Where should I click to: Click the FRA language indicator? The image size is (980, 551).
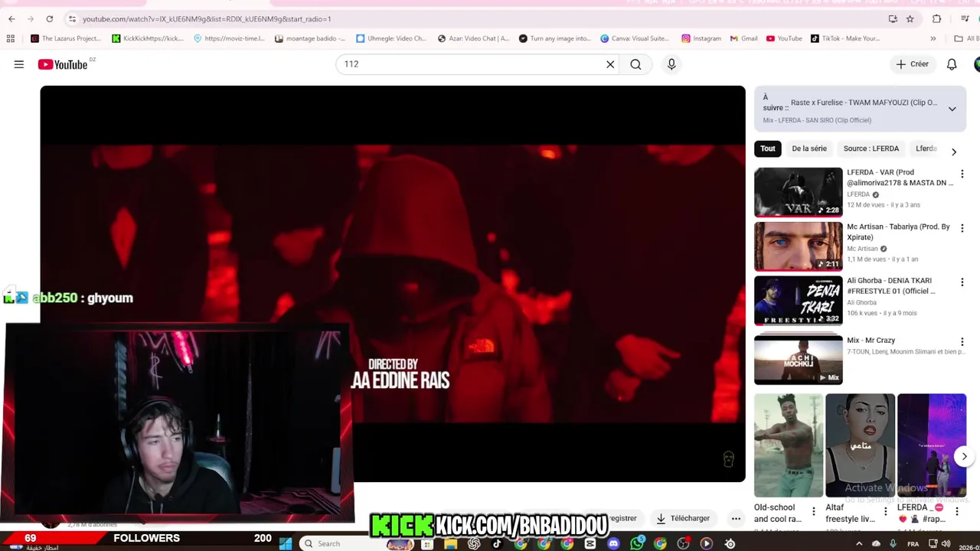[x=913, y=543]
